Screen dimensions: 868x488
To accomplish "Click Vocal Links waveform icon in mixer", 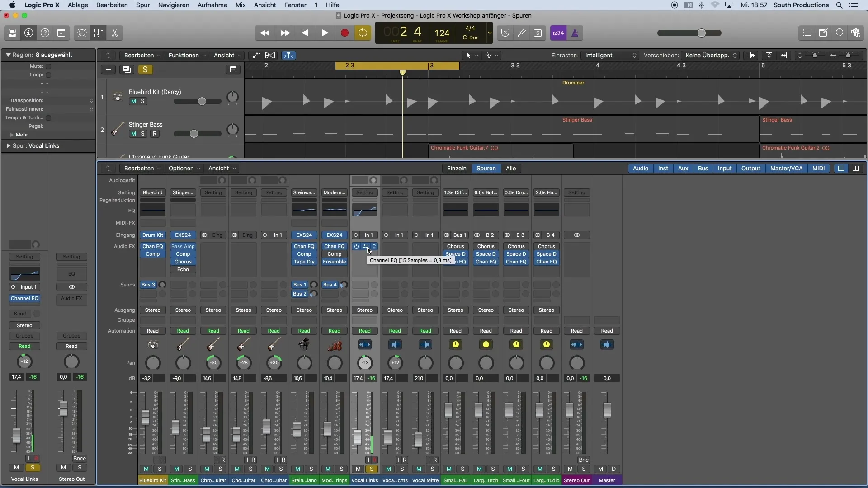I will [365, 345].
